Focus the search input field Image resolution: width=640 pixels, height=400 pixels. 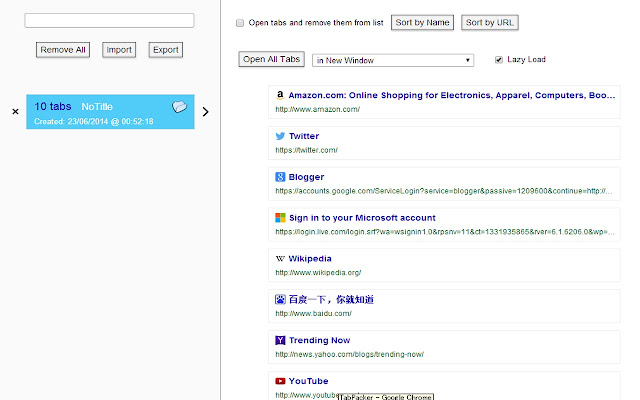(109, 20)
